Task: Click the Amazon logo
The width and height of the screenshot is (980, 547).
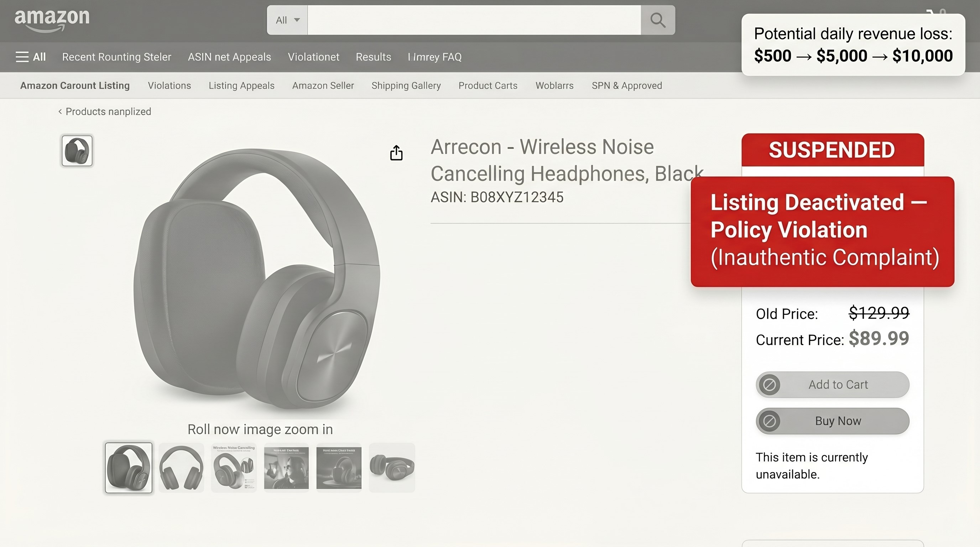Action: pos(52,19)
